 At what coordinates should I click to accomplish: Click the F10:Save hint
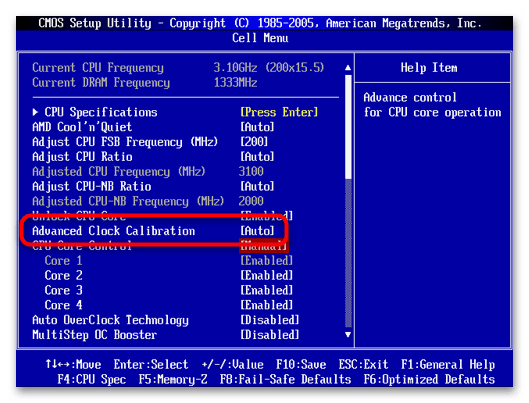(301, 364)
